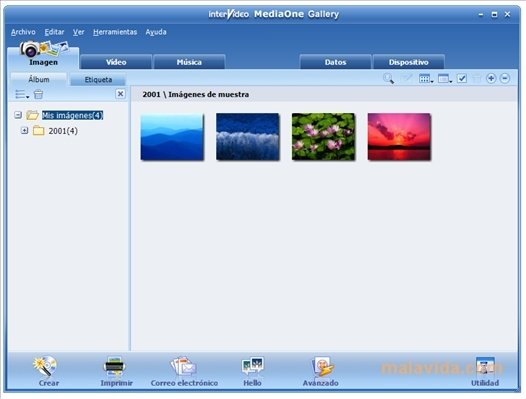
Task: Open the Ver menu
Action: click(x=78, y=32)
